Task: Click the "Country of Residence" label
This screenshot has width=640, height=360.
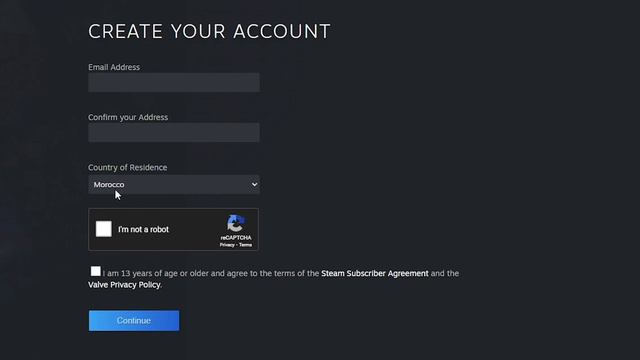Action: 127,167
